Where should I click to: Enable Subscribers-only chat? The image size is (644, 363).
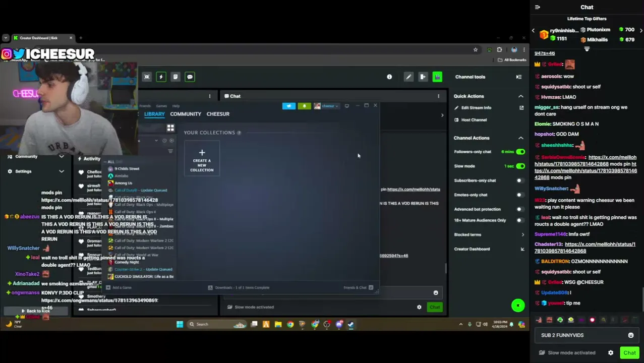[x=519, y=180]
